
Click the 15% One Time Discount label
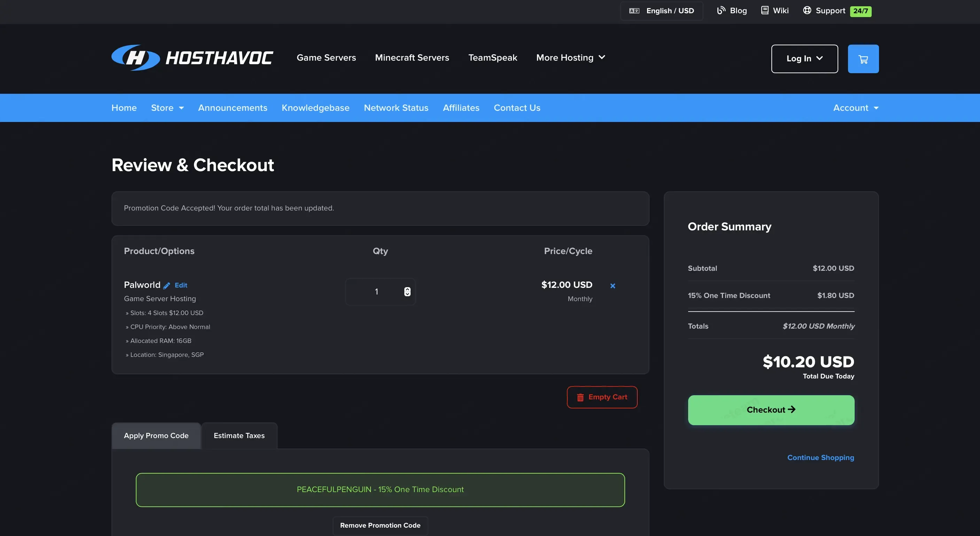click(x=729, y=296)
